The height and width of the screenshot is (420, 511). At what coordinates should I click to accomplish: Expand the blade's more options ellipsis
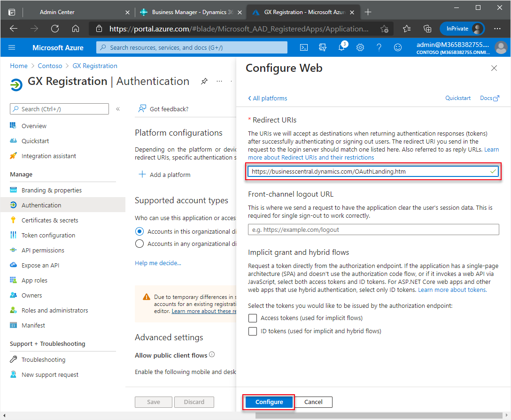click(219, 81)
